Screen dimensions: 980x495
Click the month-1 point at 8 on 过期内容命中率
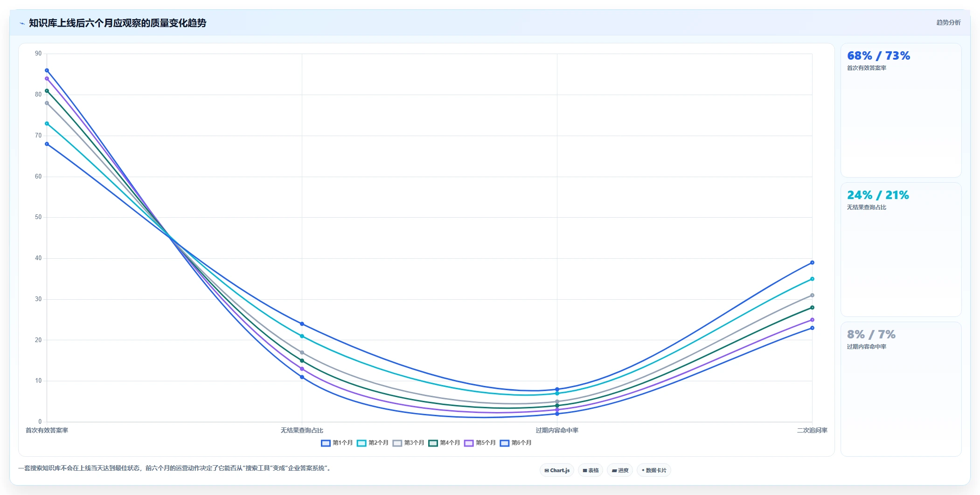557,389
